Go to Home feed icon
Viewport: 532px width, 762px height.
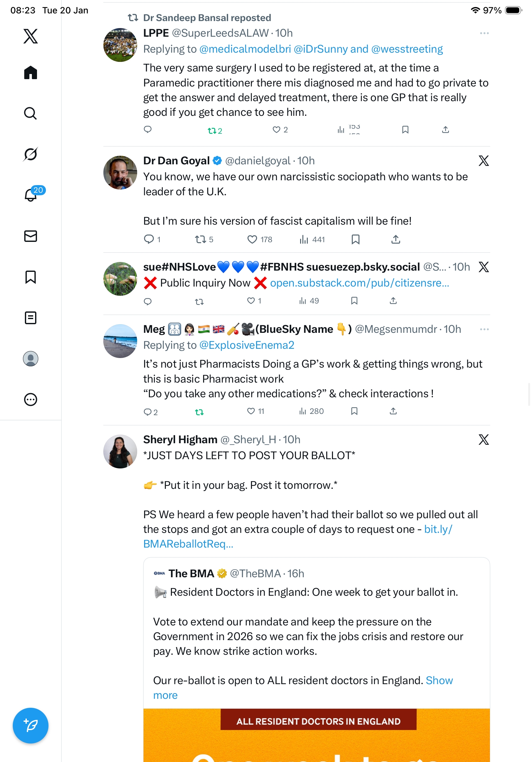click(x=31, y=72)
